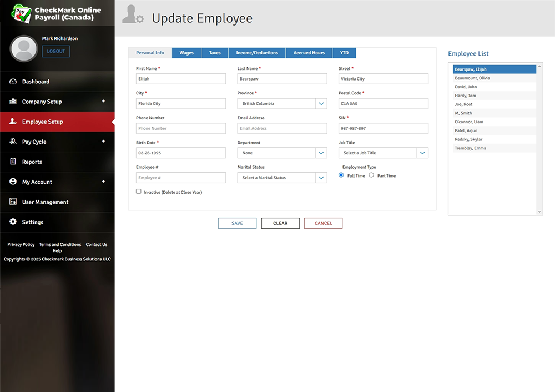Image resolution: width=555 pixels, height=392 pixels.
Task: Select Full Time employment type
Action: [x=341, y=175]
